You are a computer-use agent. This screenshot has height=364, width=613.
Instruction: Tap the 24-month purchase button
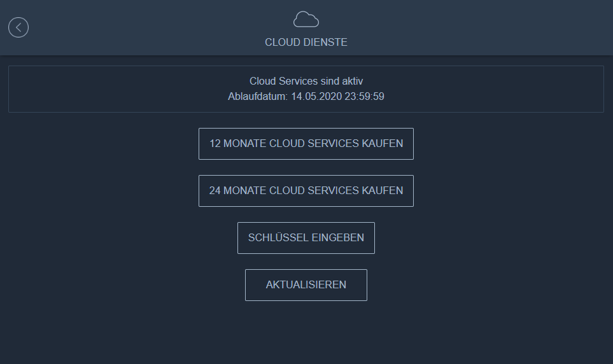306,191
